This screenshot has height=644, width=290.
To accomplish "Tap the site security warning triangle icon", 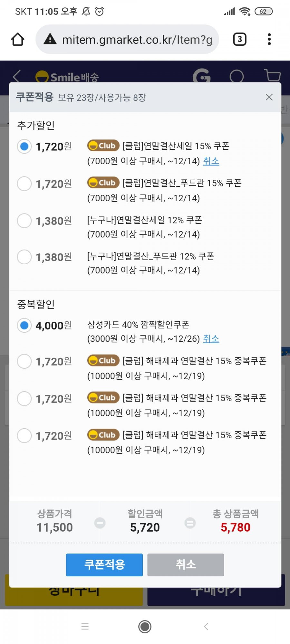I will click(x=50, y=39).
